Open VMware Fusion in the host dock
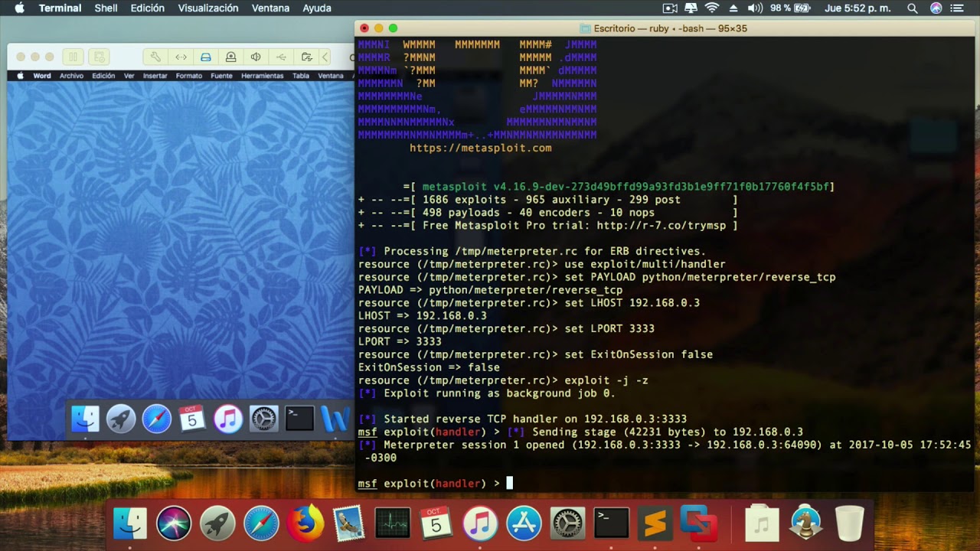Image resolution: width=980 pixels, height=551 pixels. click(699, 523)
